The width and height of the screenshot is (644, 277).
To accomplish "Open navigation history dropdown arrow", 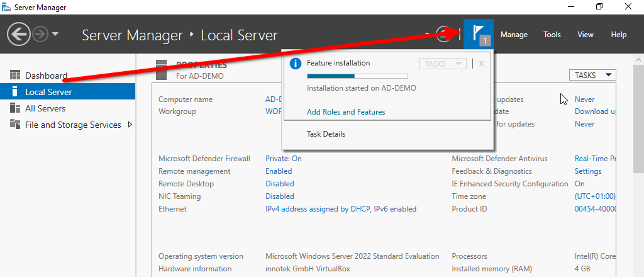I will pyautogui.click(x=55, y=34).
